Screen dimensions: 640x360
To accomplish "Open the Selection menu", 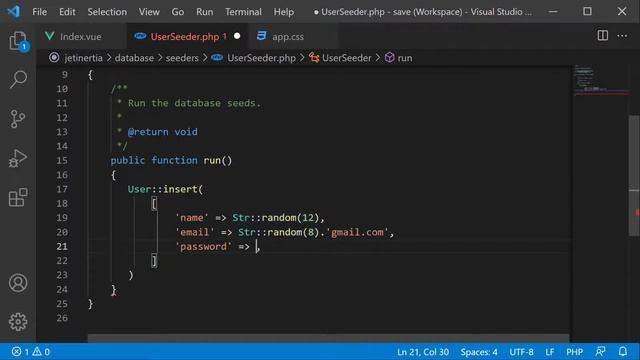I will pyautogui.click(x=107, y=12).
